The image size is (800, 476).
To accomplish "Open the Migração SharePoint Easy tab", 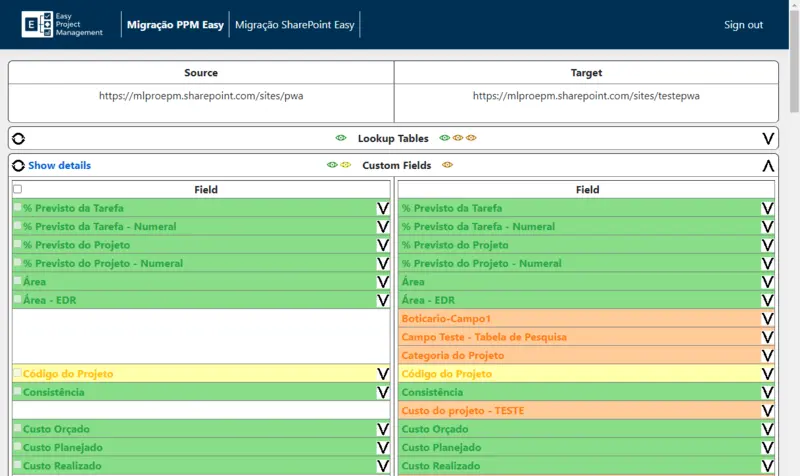I will (x=294, y=24).
